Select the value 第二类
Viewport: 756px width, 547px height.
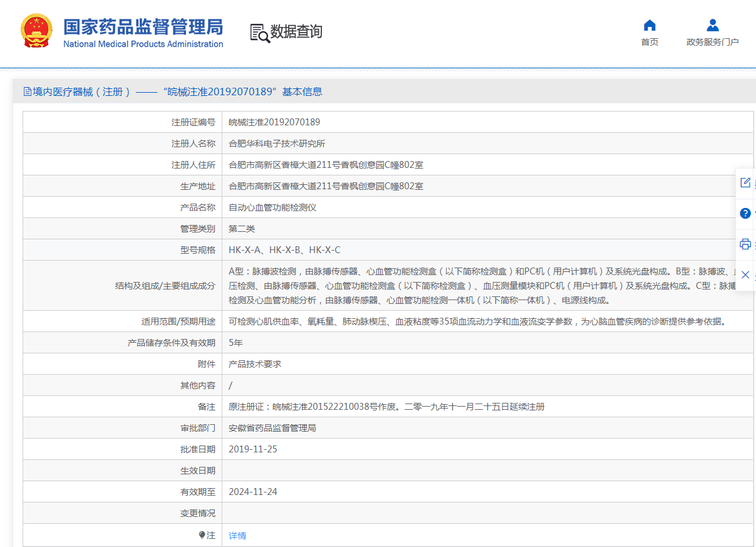[242, 229]
